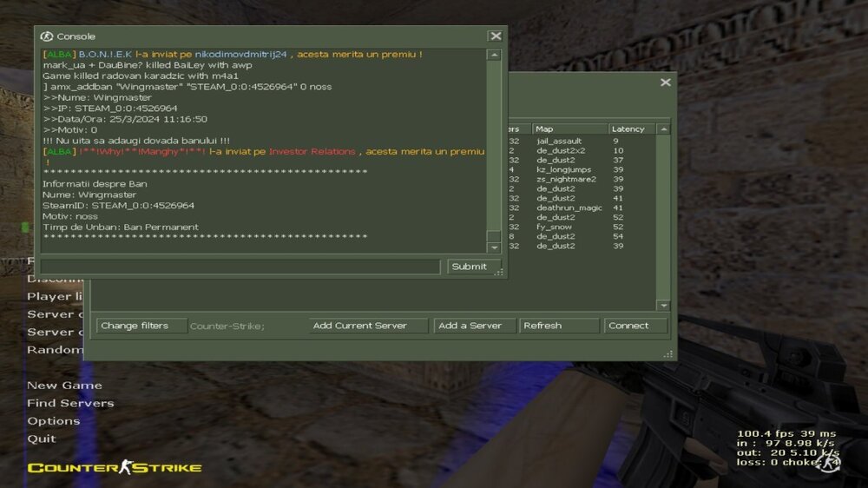Select Options in the main menu
Image resolution: width=868 pixels, height=488 pixels.
(53, 421)
